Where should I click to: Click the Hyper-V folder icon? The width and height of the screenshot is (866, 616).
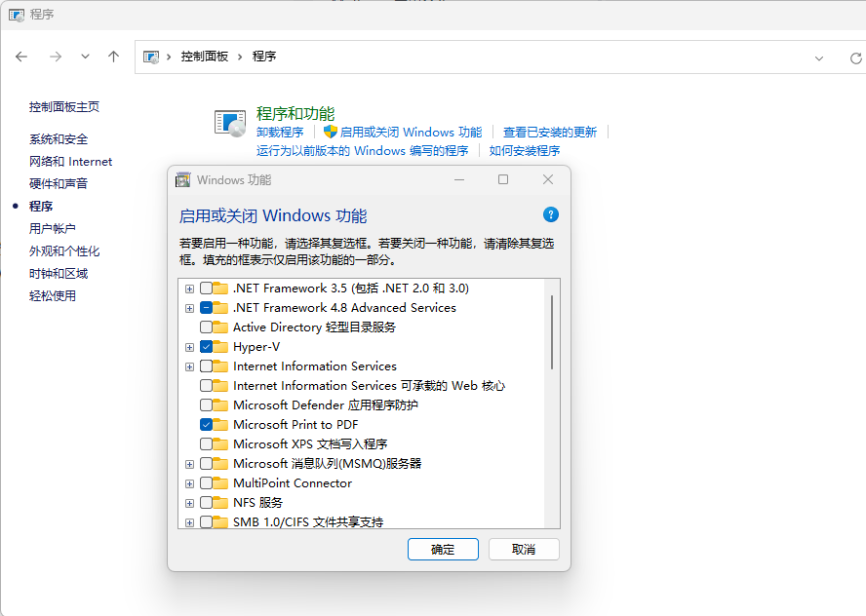[x=220, y=347]
